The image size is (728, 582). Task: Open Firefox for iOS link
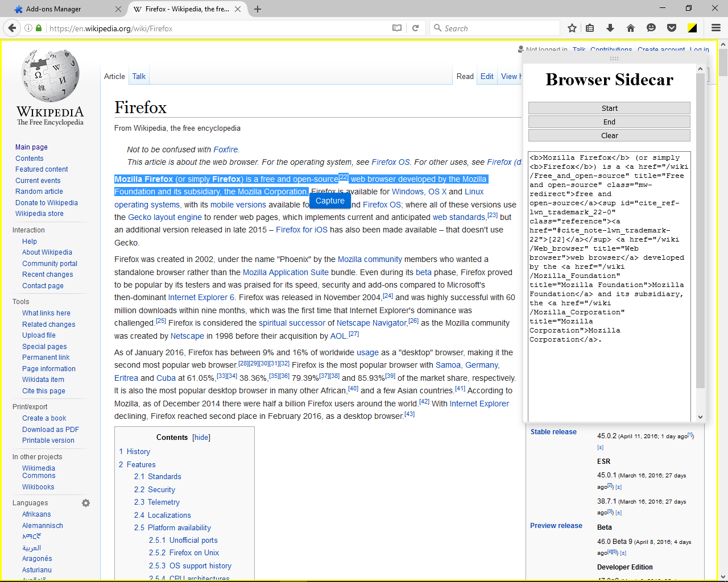(301, 230)
